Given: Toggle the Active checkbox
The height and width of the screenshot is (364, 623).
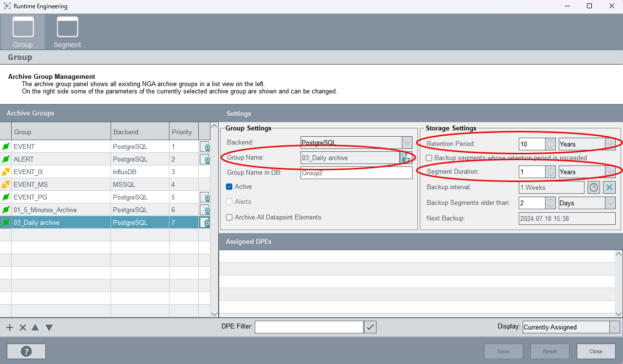Looking at the screenshot, I should 229,187.
